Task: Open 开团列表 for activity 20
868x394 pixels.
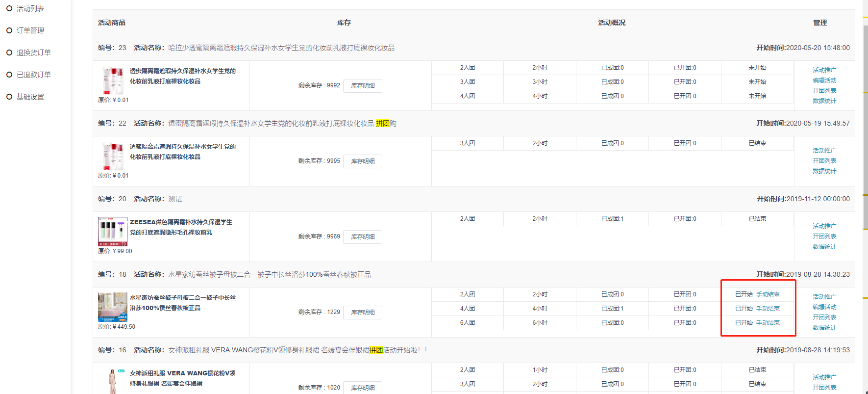Action: coord(824,236)
